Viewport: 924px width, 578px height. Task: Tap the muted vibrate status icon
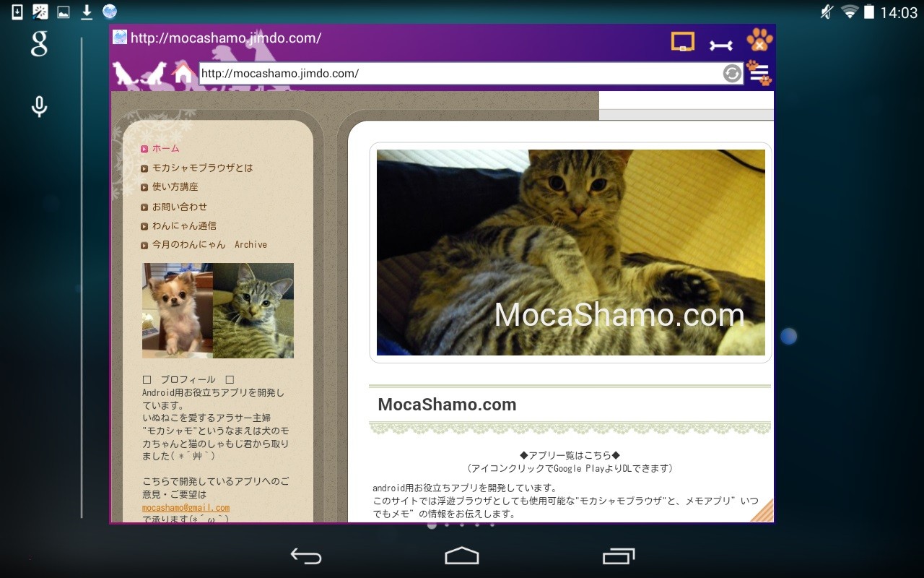coord(827,12)
